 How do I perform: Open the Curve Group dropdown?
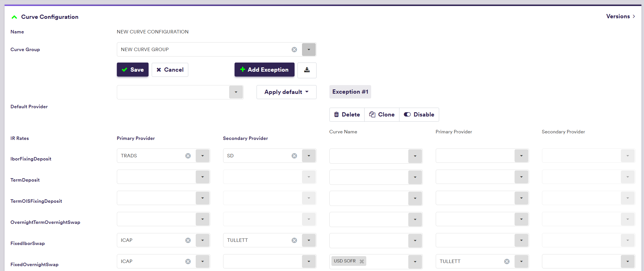point(309,50)
